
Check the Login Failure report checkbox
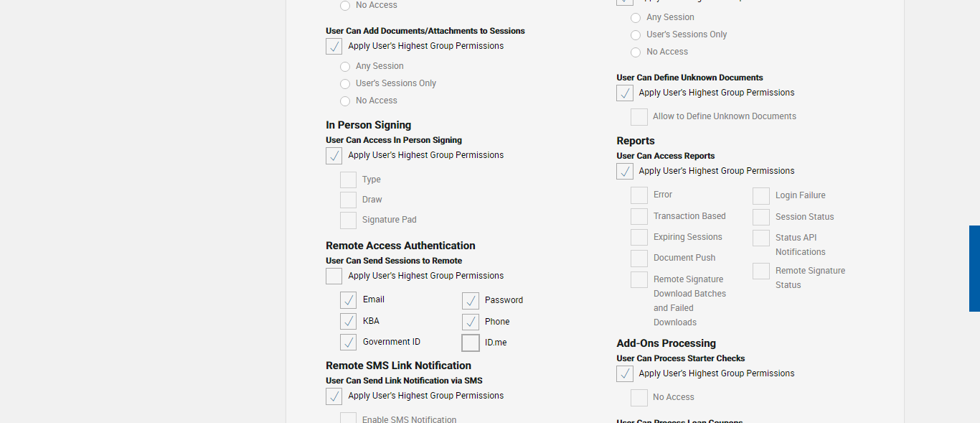coord(761,196)
